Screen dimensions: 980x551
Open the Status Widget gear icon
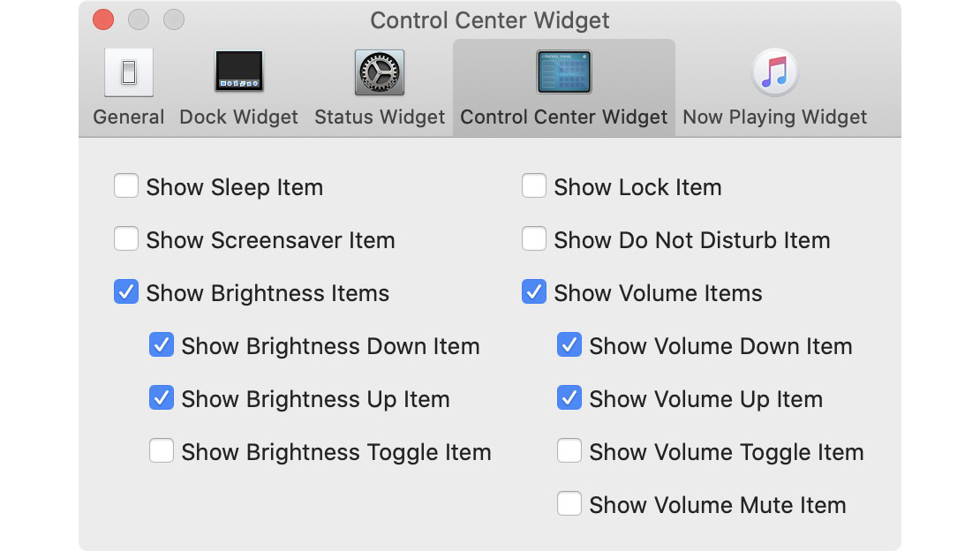pyautogui.click(x=380, y=72)
